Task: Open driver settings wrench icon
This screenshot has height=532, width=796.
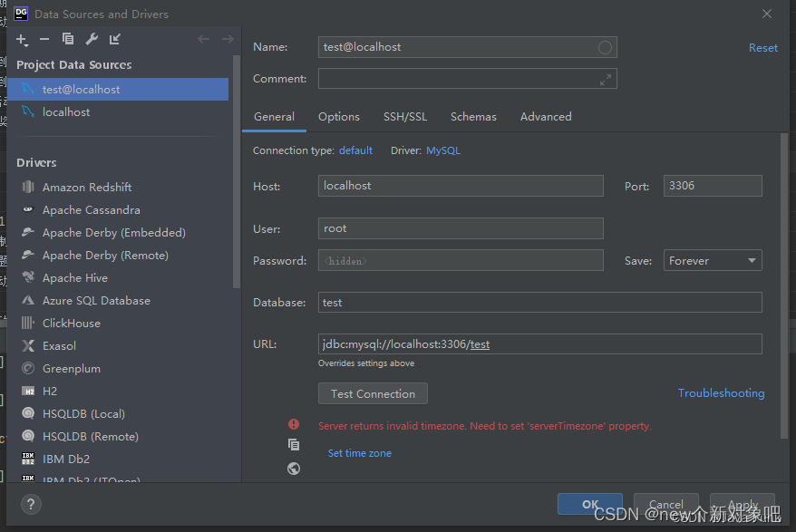Action: click(92, 39)
